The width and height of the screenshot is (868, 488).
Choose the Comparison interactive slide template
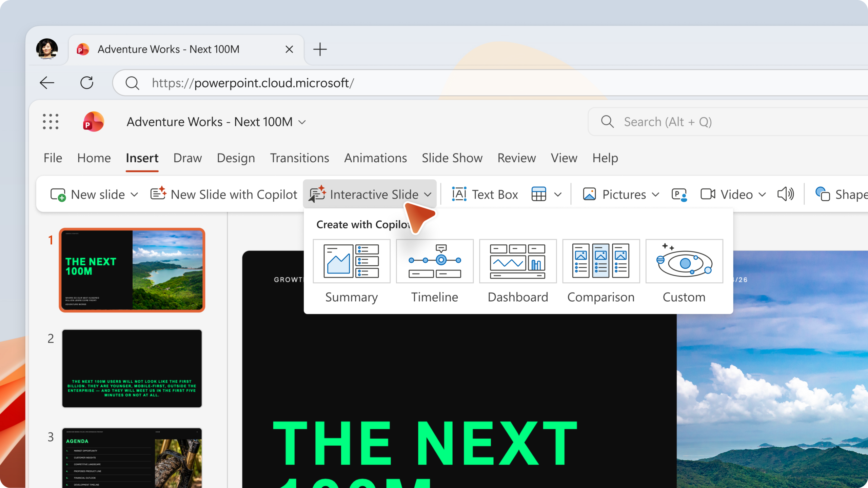click(601, 261)
